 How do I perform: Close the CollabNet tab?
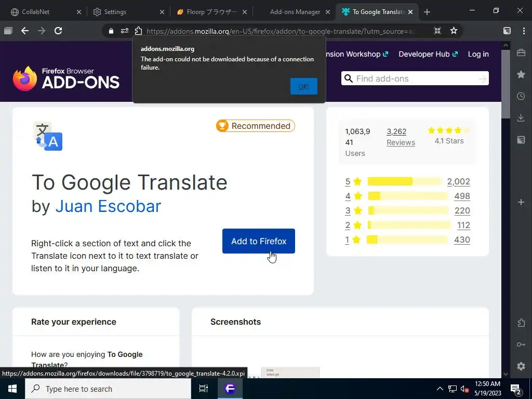[79, 12]
